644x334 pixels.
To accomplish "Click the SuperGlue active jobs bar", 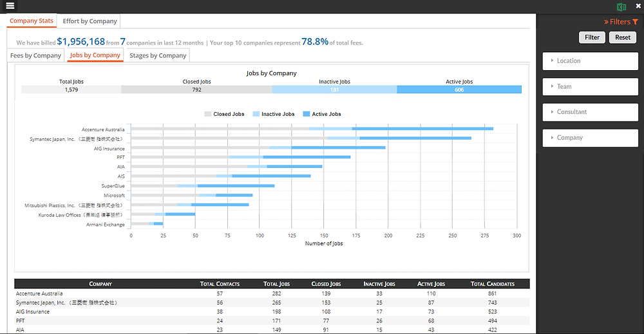I will click(x=236, y=186).
